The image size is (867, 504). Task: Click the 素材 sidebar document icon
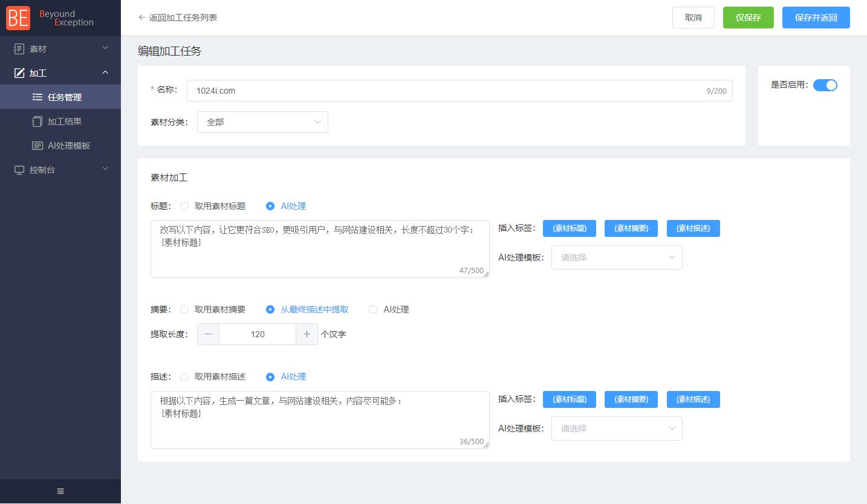[19, 48]
